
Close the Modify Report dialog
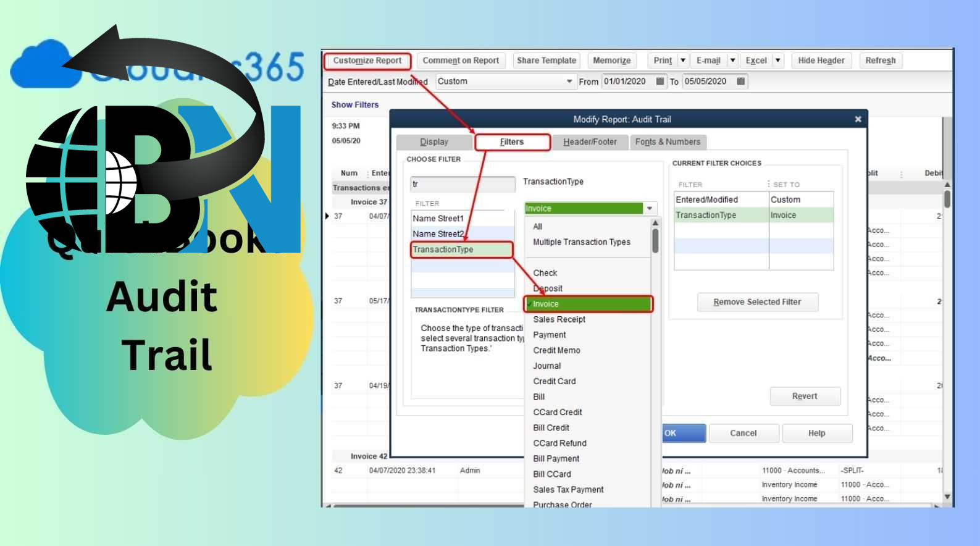pos(858,119)
